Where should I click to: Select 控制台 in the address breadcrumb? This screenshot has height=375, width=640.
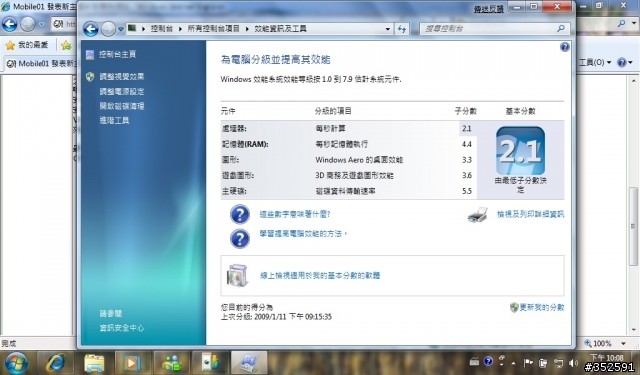162,29
